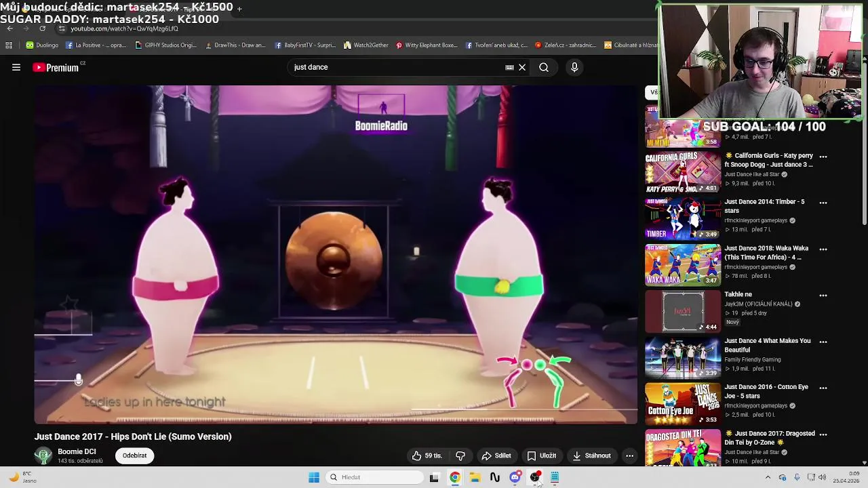Open Family Friendly Gaming channel name
Screen dimensions: 868x488
pos(752,360)
